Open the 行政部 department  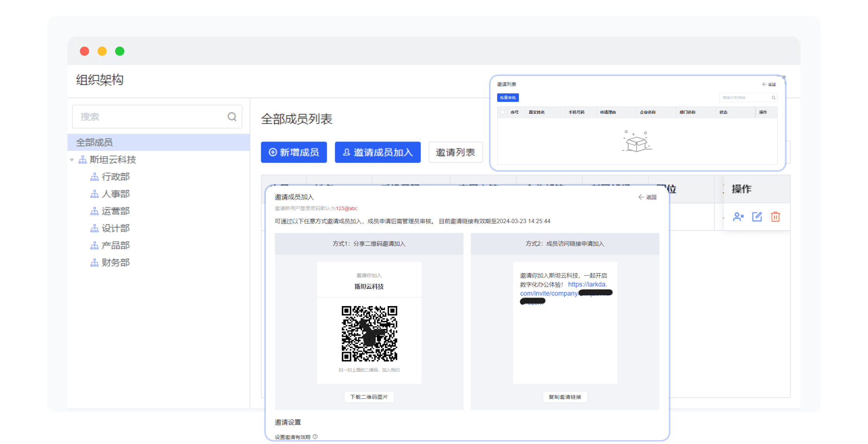[115, 177]
